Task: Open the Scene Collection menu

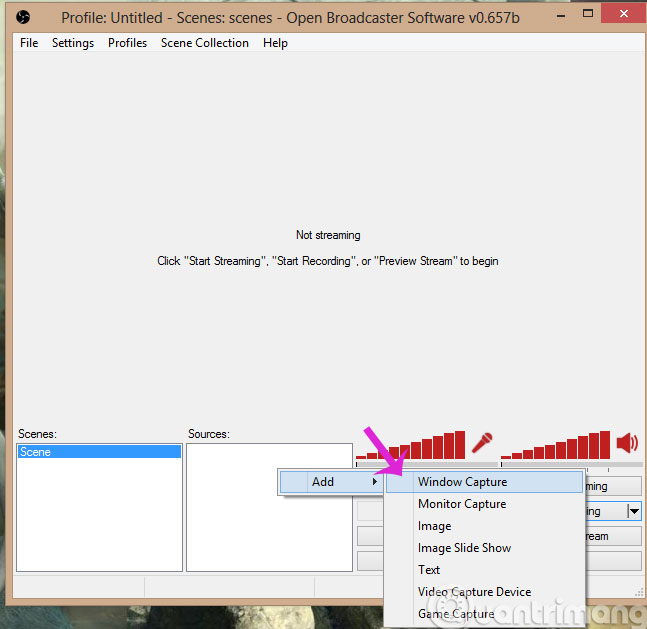Action: click(x=205, y=43)
